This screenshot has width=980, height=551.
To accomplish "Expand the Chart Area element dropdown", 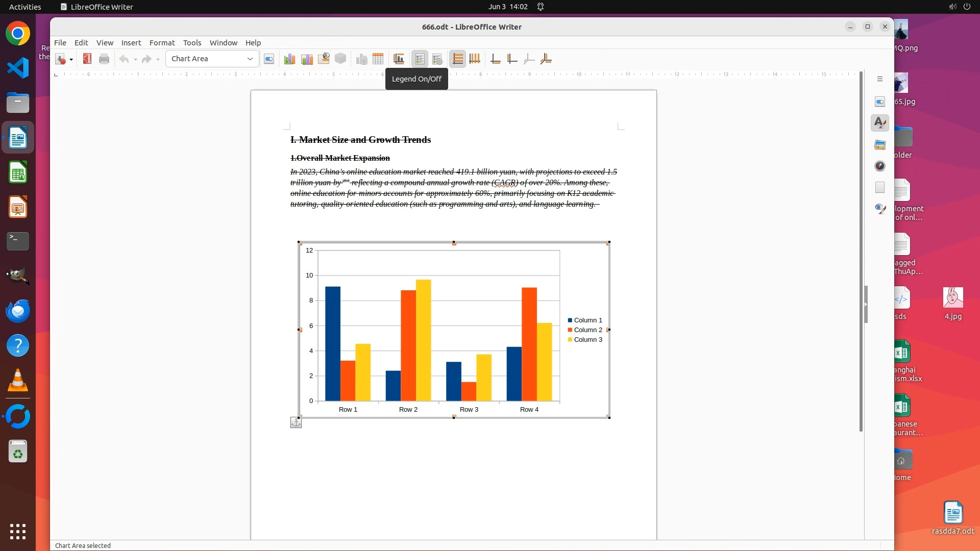I will coord(250,59).
